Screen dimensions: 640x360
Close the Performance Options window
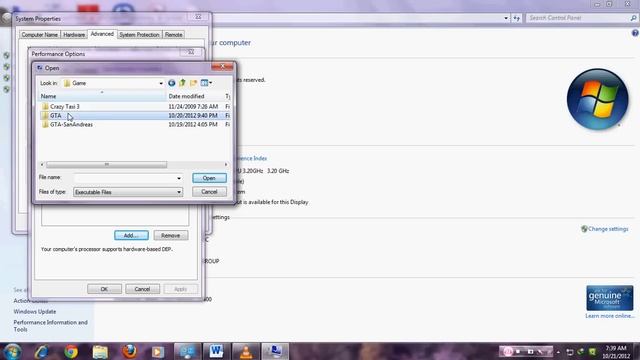pyautogui.click(x=191, y=52)
